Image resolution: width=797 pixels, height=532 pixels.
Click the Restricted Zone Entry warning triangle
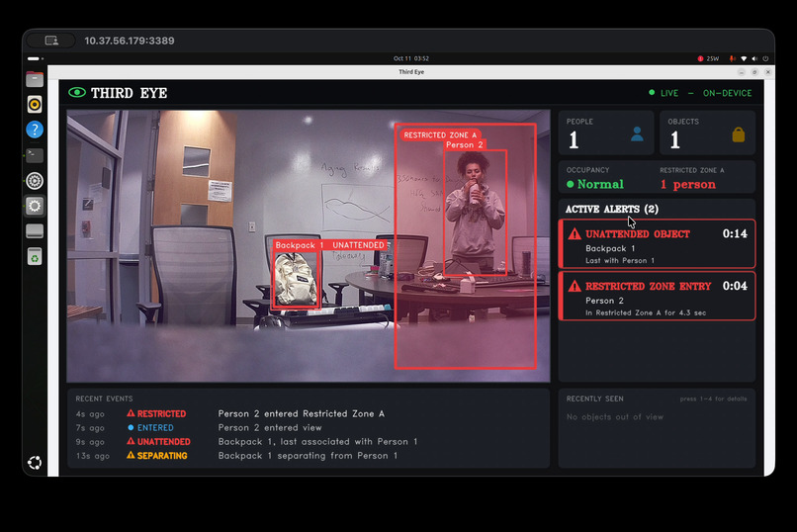coord(575,286)
